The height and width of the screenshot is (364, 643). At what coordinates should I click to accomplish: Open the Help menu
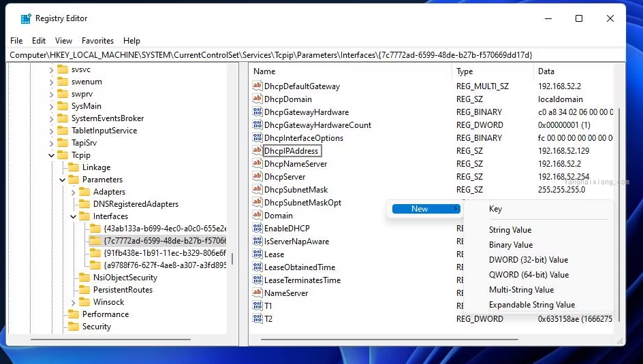(131, 41)
